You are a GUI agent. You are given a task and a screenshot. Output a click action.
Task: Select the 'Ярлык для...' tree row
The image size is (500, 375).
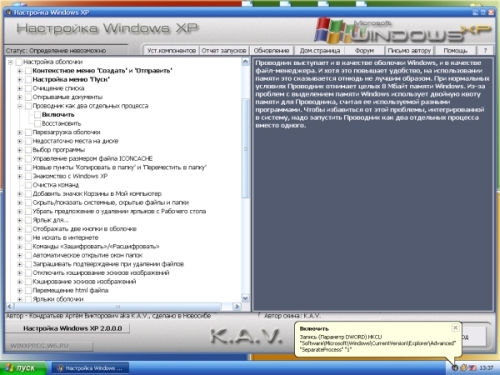tap(50, 220)
